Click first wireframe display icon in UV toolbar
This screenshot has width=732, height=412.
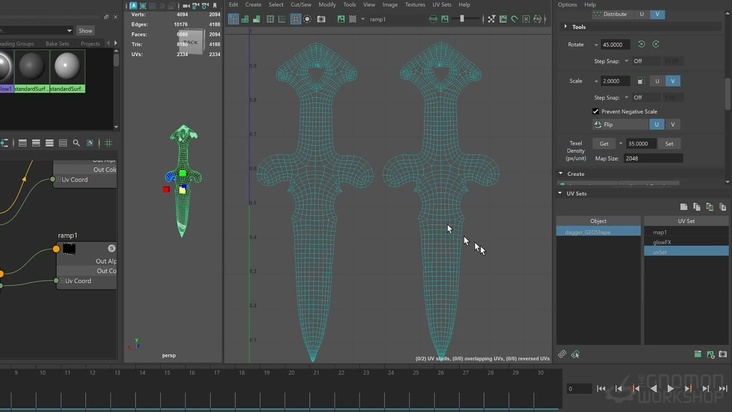[232, 19]
